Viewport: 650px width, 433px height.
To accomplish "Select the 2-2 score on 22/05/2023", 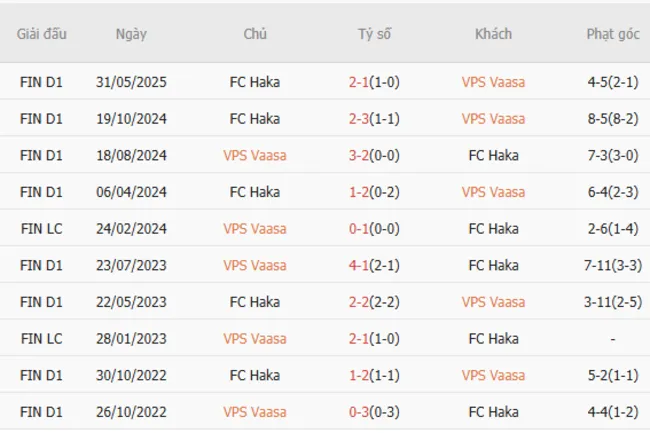I will 359,302.
